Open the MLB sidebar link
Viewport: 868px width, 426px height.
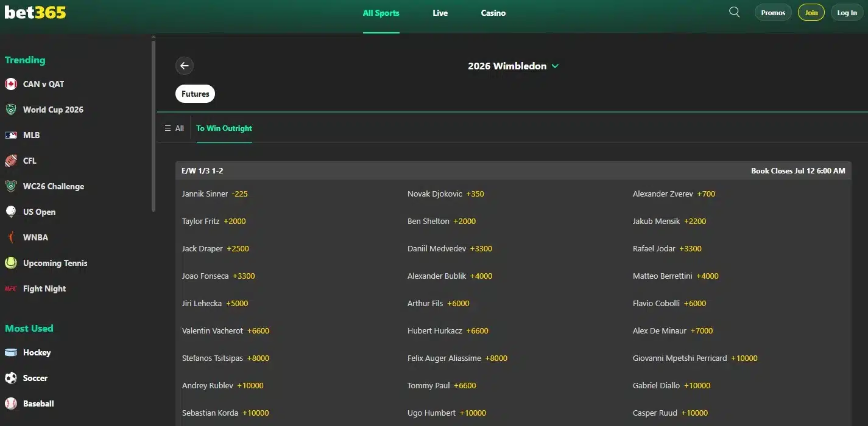click(x=31, y=135)
